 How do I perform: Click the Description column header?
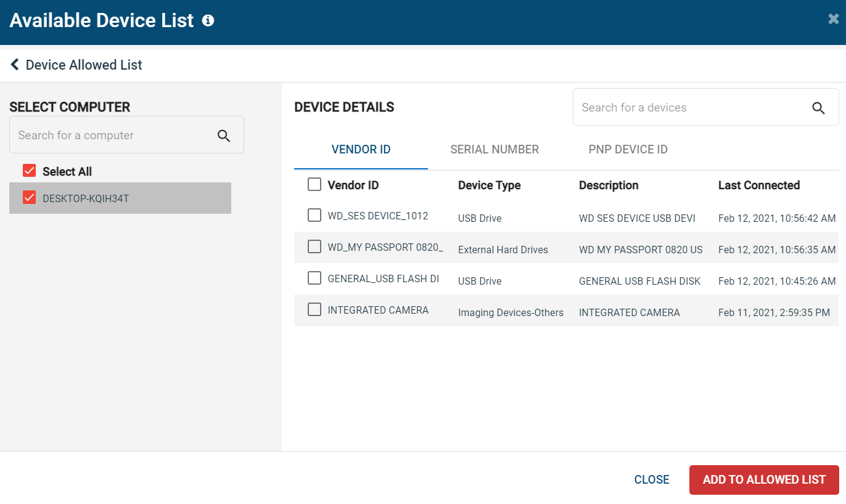609,185
